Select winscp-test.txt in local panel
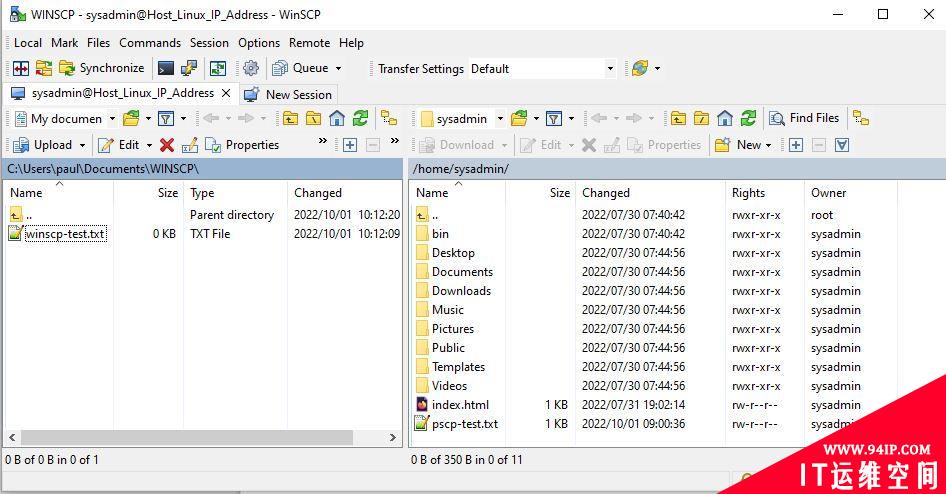The image size is (946, 494). (x=65, y=234)
